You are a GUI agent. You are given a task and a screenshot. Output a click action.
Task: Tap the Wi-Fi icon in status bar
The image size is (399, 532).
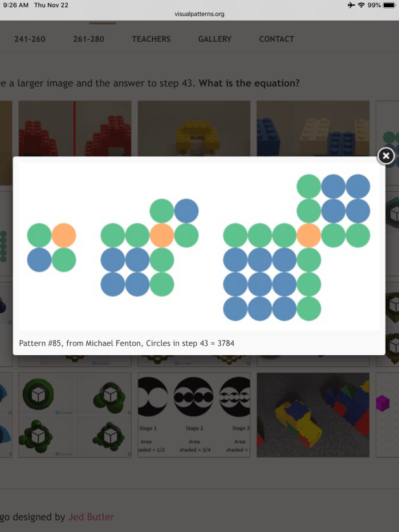point(361,5)
